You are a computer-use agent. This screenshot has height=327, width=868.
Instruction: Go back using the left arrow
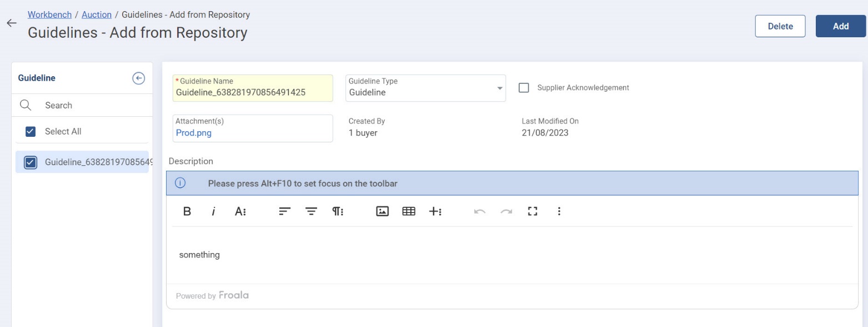tap(12, 23)
